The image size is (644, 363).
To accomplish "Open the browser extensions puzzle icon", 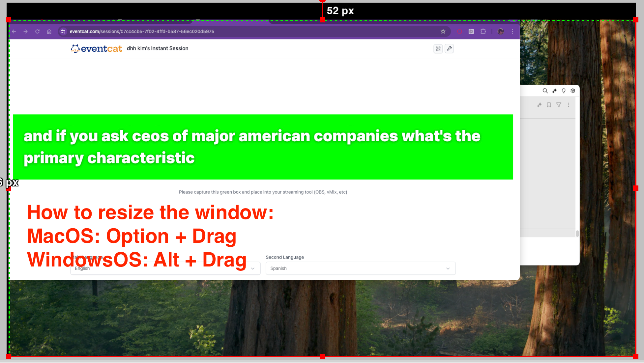I will point(483,32).
